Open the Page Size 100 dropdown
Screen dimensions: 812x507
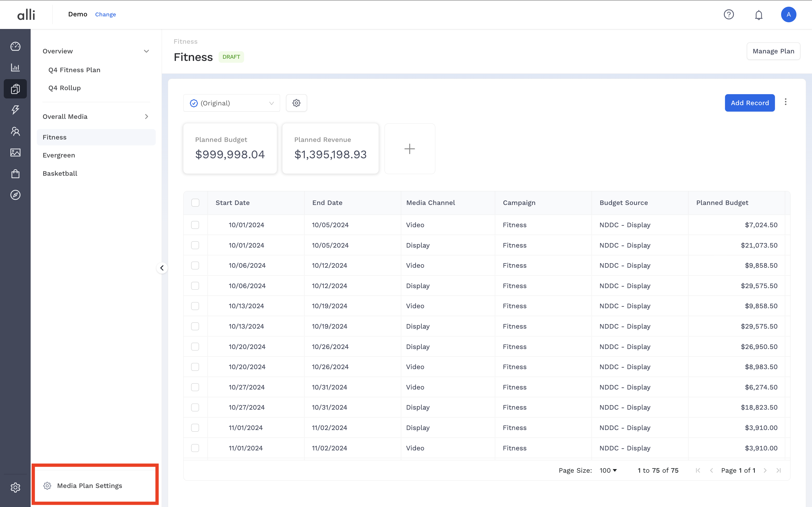pyautogui.click(x=608, y=470)
